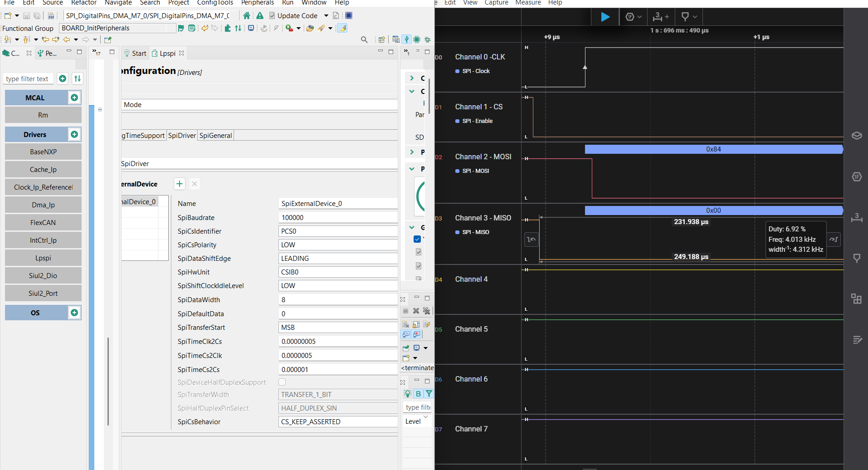Toggle the SpiDeviceHalfDuplexSupport checkbox

coord(282,382)
